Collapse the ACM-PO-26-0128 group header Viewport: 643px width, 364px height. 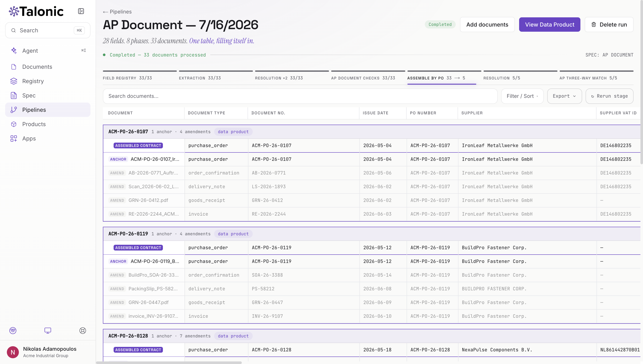371,336
